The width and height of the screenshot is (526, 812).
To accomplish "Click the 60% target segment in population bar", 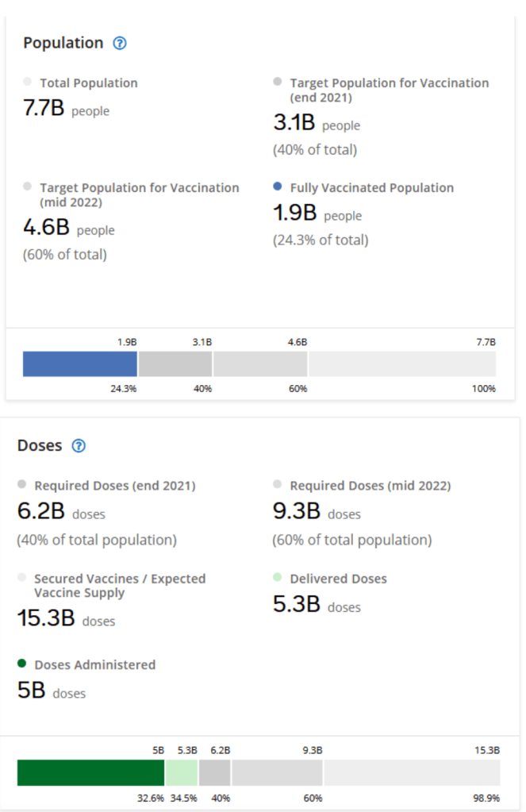I will pos(260,364).
